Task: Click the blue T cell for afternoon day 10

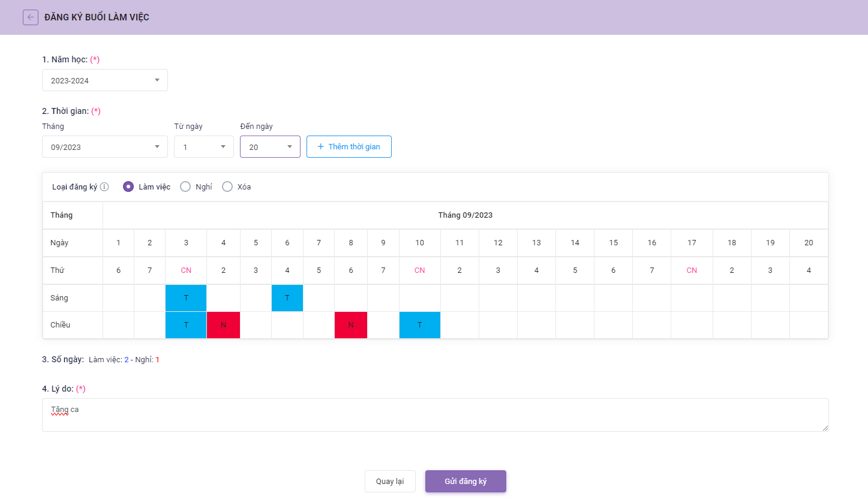Action: [x=420, y=325]
